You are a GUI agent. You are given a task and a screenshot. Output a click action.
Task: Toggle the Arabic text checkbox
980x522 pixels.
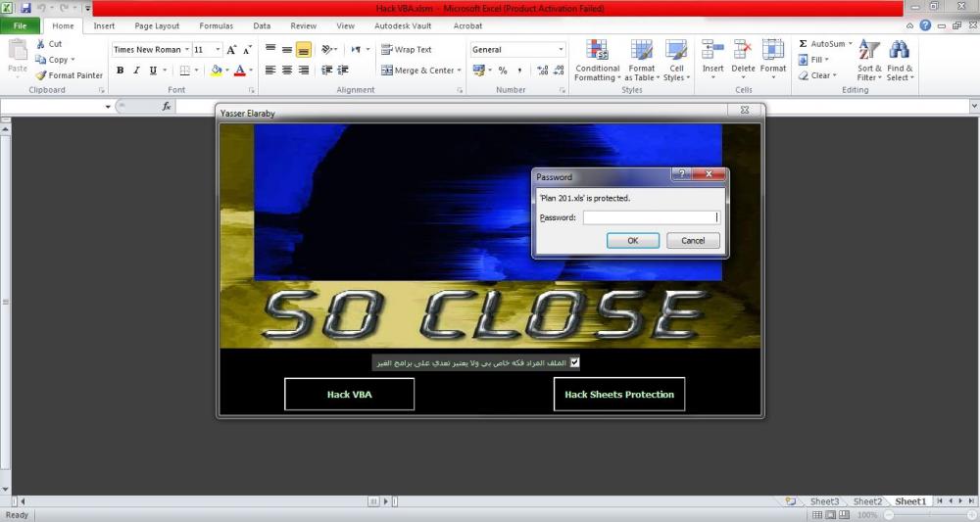[x=574, y=362]
